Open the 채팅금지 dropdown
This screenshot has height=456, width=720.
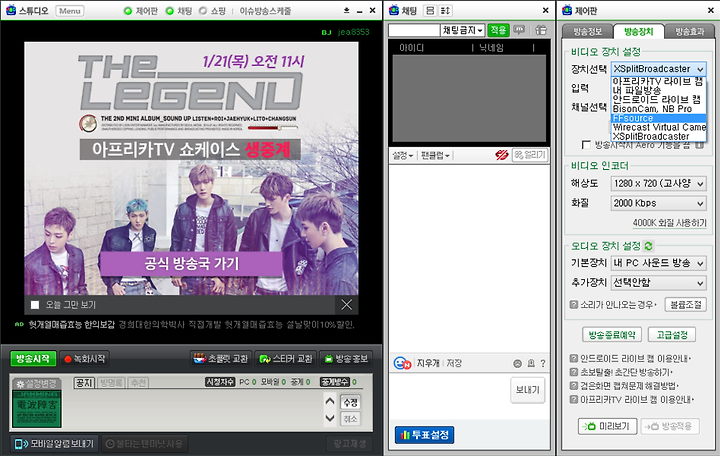(x=462, y=30)
